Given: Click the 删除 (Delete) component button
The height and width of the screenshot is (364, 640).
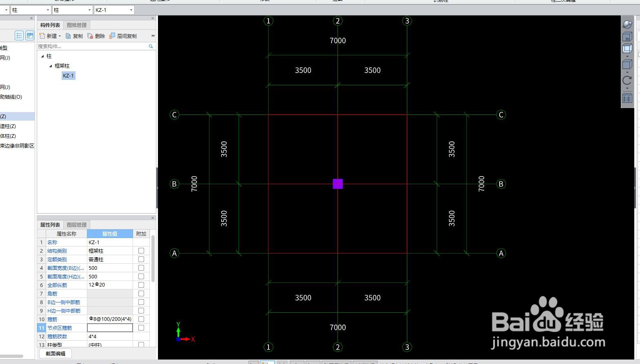Looking at the screenshot, I should point(96,36).
